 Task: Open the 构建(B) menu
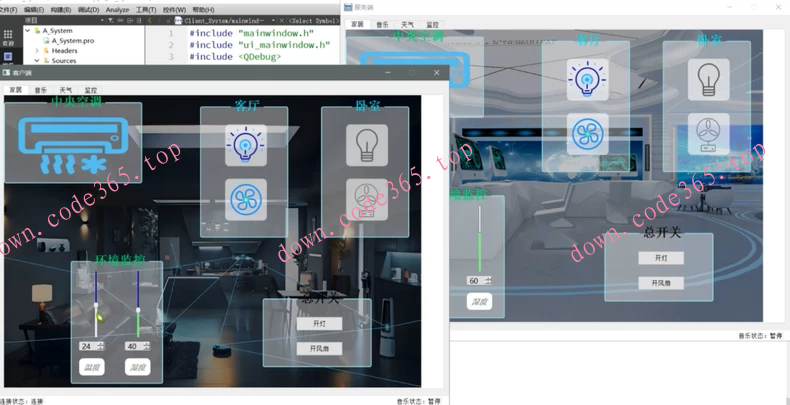pos(60,10)
